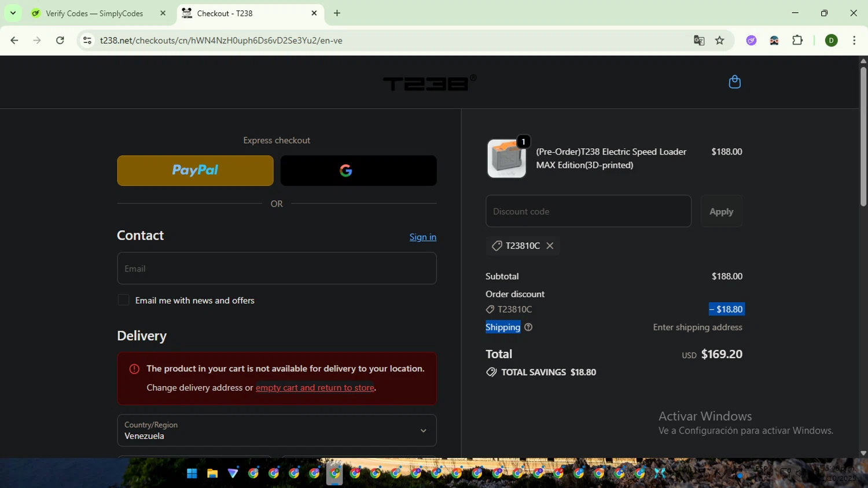The image size is (868, 488).
Task: Switch to Verify Codes — SimplyCodes tab
Action: click(x=94, y=13)
